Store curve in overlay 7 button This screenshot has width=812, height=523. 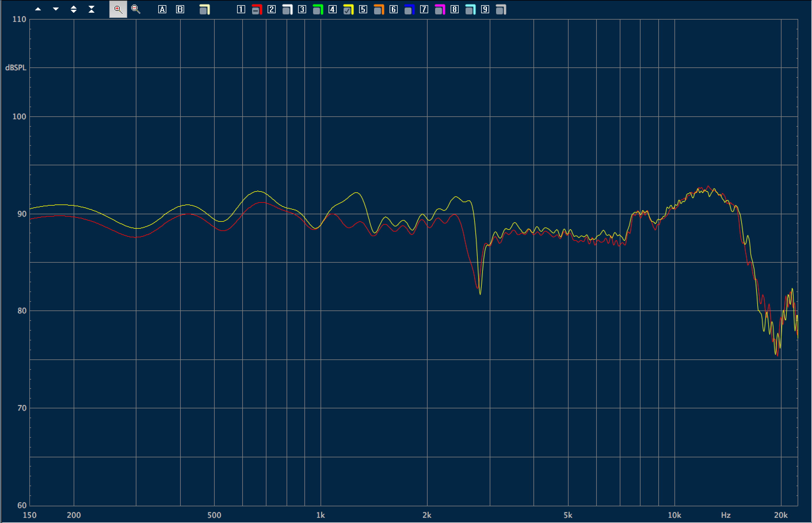pyautogui.click(x=424, y=10)
